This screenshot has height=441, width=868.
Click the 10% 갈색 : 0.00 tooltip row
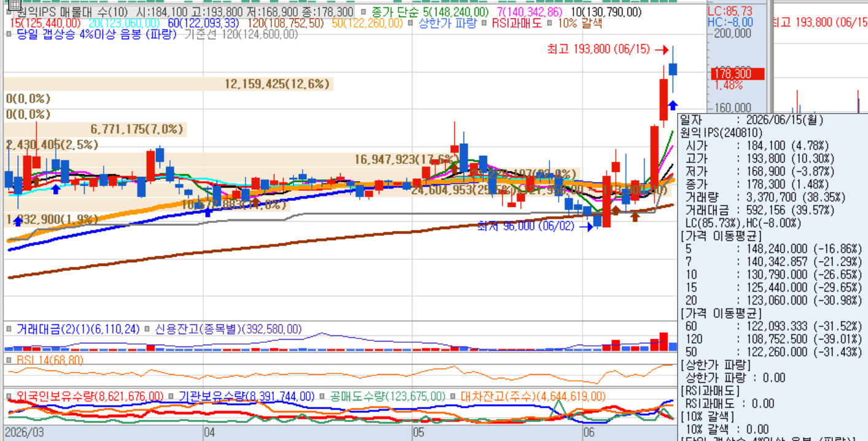[727, 429]
